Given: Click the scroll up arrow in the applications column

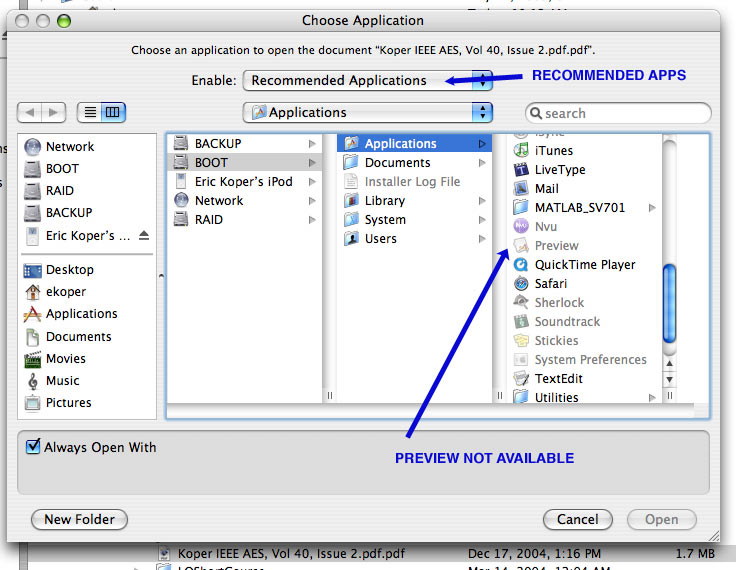Looking at the screenshot, I should click(669, 363).
